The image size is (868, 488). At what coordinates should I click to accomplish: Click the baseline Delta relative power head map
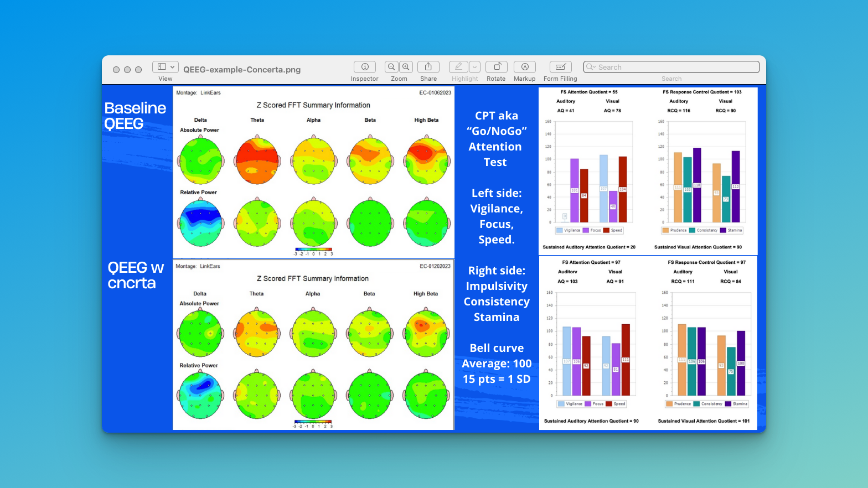[x=200, y=223]
